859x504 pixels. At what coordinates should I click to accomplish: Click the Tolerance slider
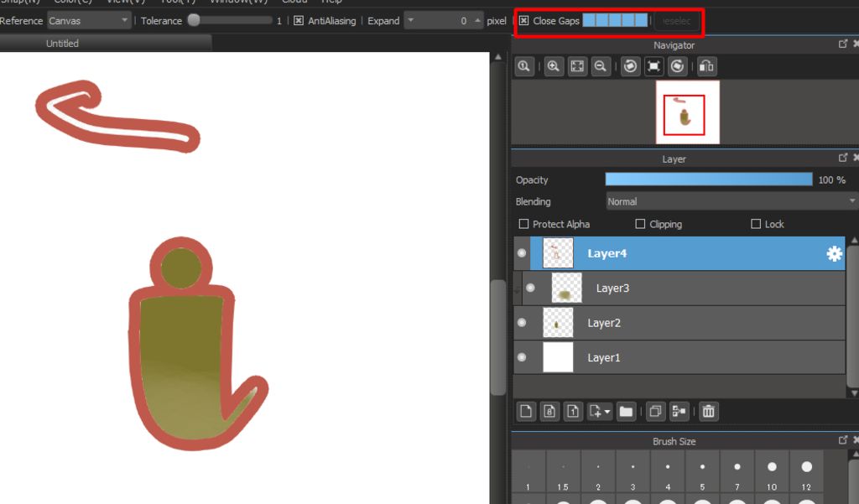[230, 21]
